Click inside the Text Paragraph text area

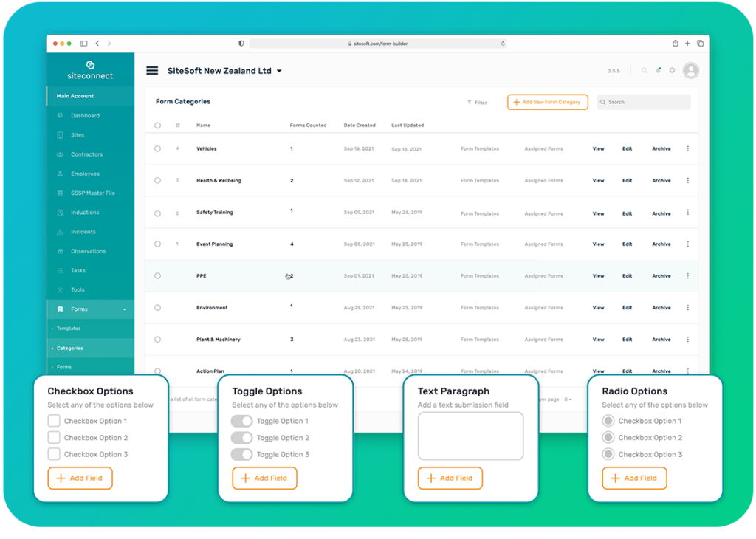pyautogui.click(x=470, y=436)
